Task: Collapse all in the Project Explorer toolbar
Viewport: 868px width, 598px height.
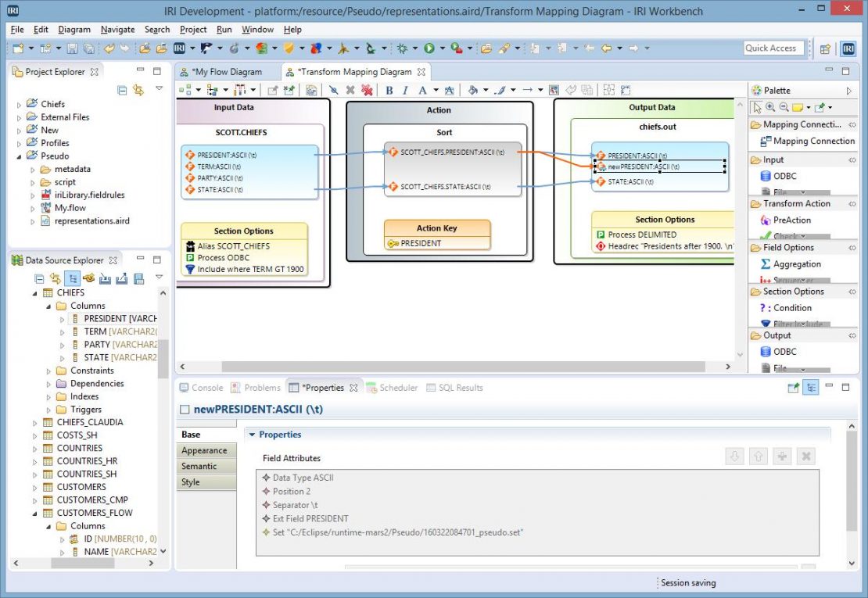Action: pyautogui.click(x=122, y=90)
